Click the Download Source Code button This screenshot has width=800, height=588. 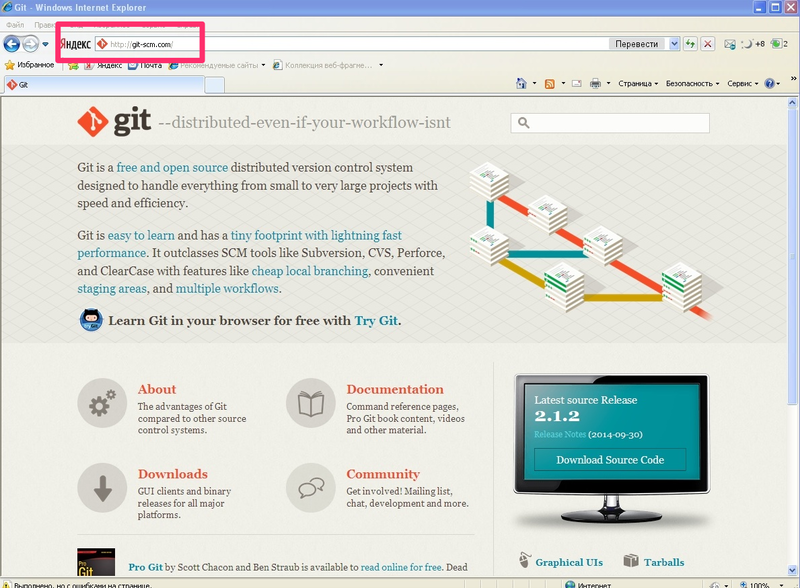(x=610, y=460)
